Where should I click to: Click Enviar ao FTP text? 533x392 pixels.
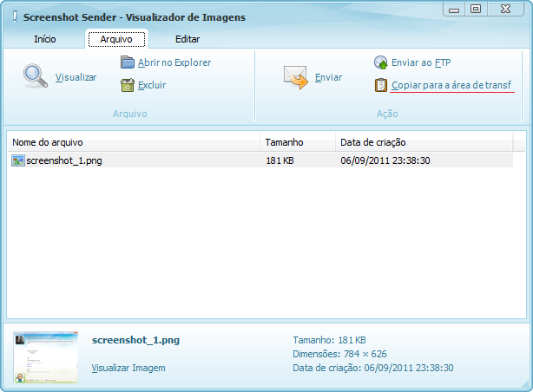pyautogui.click(x=421, y=62)
